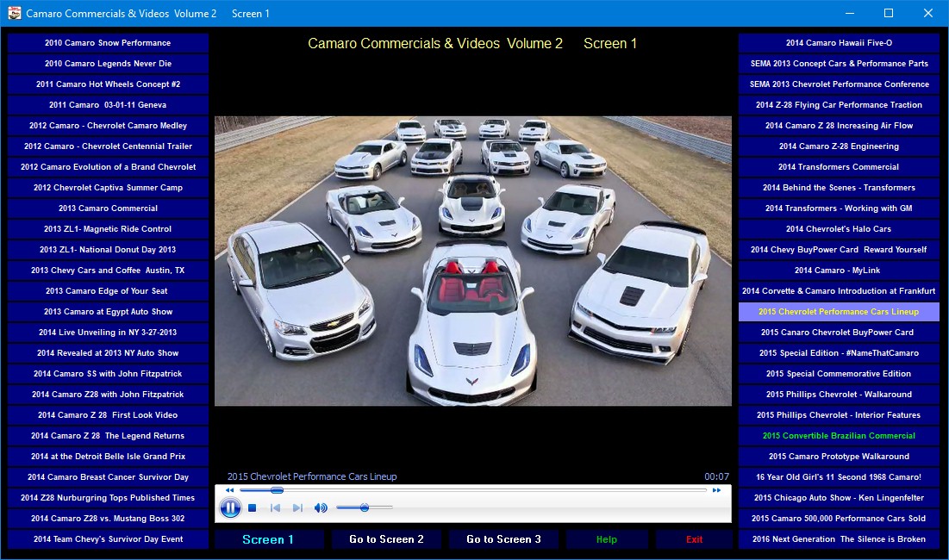Open 2012 Camaro Evolution of a Brand
949x560 pixels.
pos(108,167)
